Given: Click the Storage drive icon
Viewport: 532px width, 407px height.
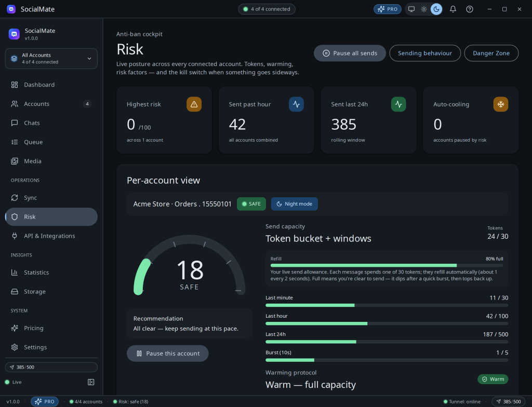Looking at the screenshot, I should pos(15,291).
